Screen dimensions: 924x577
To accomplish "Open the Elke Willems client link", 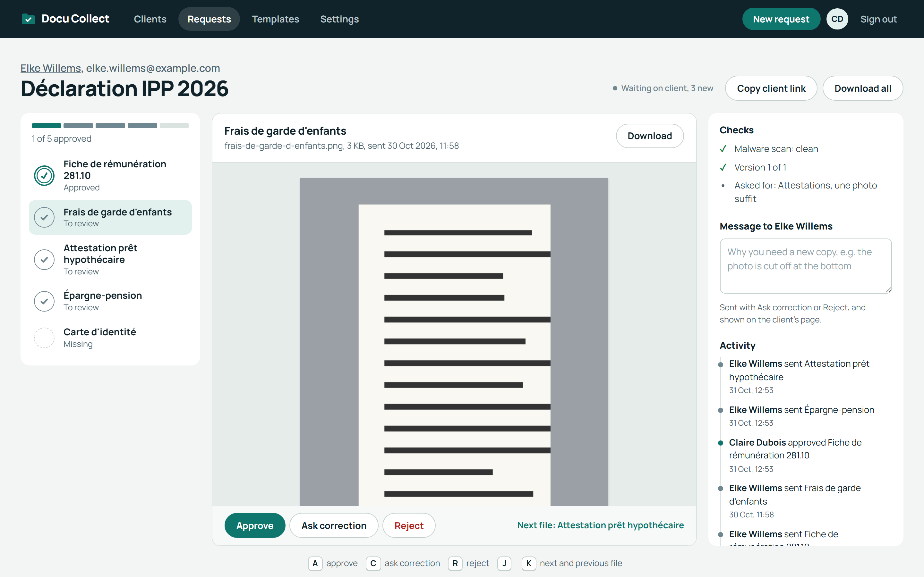I will point(51,68).
